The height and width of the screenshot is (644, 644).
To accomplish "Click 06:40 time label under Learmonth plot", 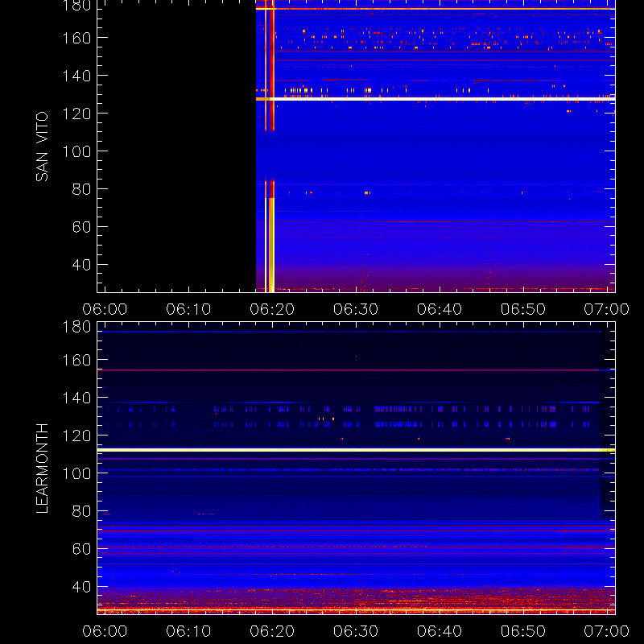I will coord(440,631).
